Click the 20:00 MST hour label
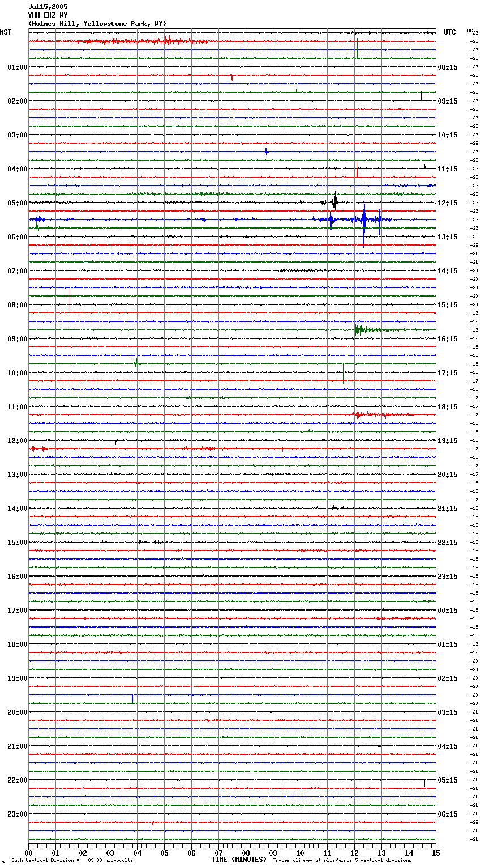The image size is (481, 868). coord(18,712)
